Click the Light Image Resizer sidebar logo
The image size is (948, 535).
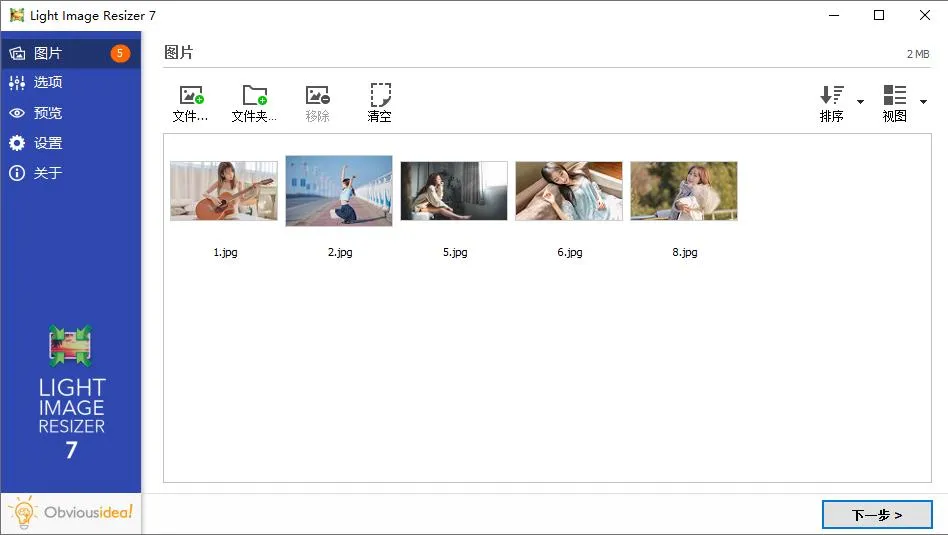pos(71,393)
